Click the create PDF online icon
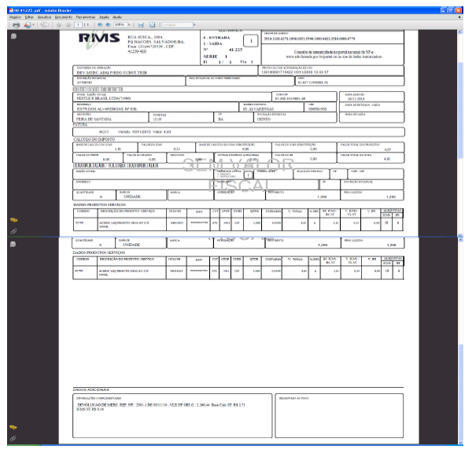Image resolution: width=476 pixels, height=457 pixels. pyautogui.click(x=28, y=25)
